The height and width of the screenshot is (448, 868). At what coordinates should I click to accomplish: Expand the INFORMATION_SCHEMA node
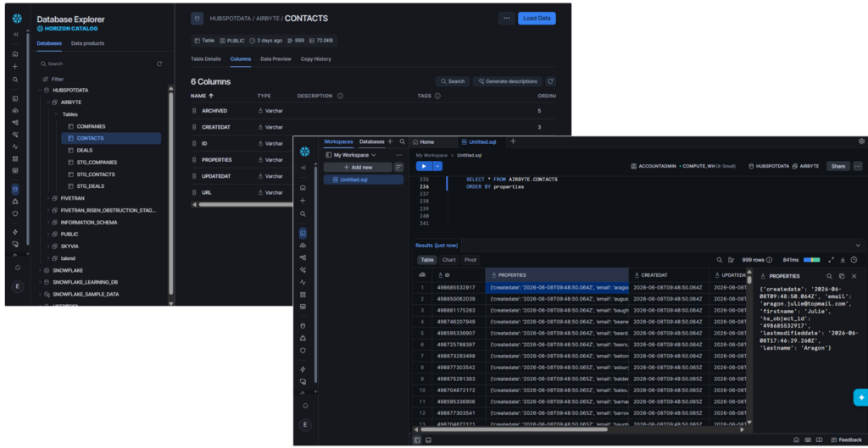(48, 223)
